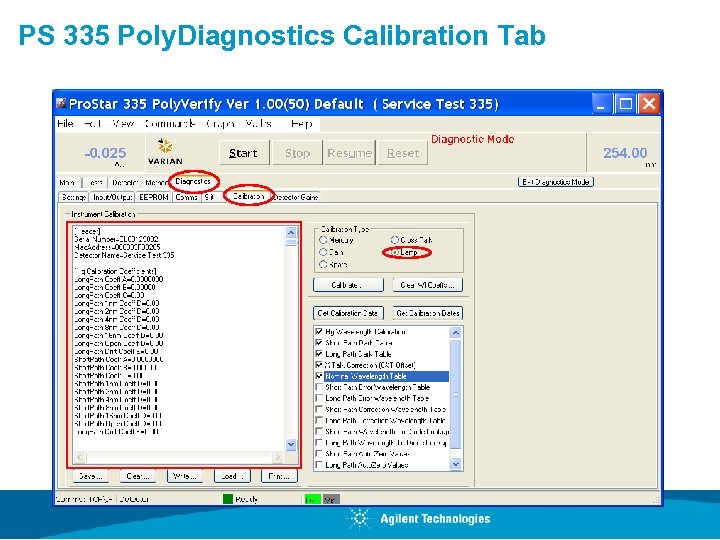
Task: Click the Start button
Action: coord(244,153)
